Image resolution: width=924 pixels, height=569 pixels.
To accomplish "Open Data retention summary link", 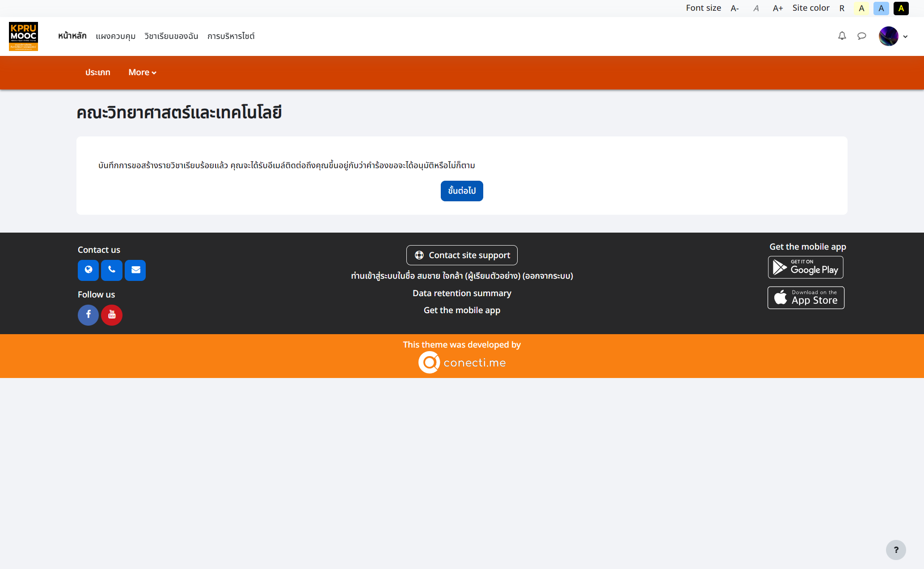I will (x=462, y=293).
